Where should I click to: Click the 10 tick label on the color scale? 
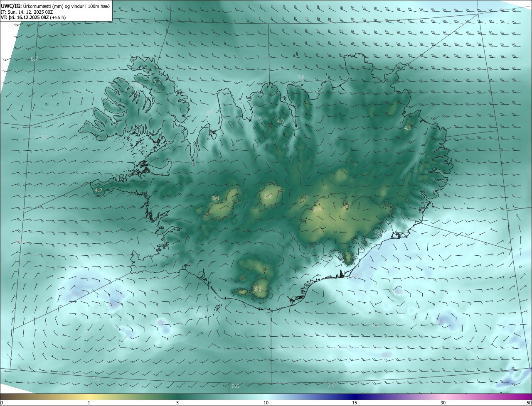[266, 403]
